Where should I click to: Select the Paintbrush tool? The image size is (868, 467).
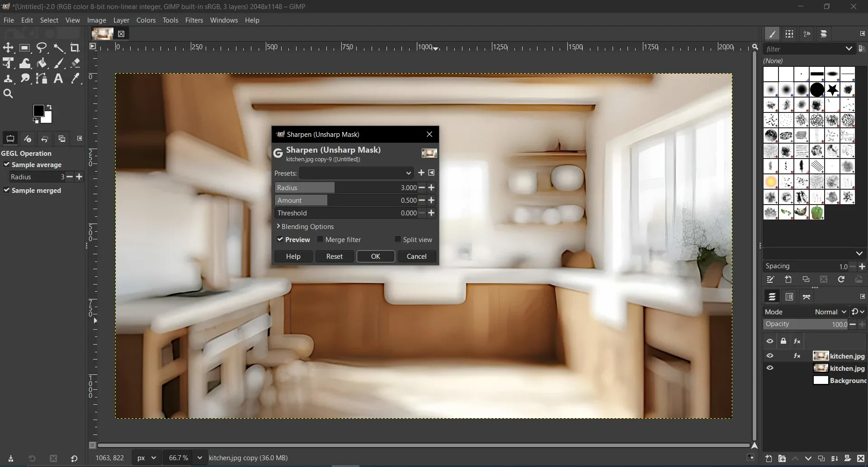59,63
